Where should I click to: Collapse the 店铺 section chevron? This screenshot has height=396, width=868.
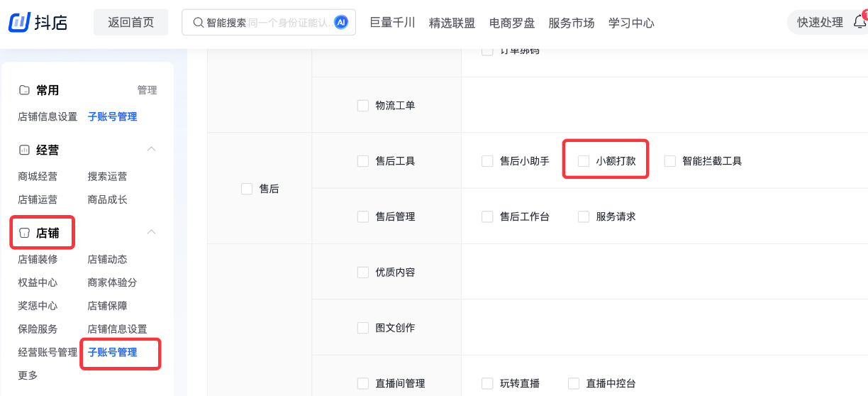[151, 233]
